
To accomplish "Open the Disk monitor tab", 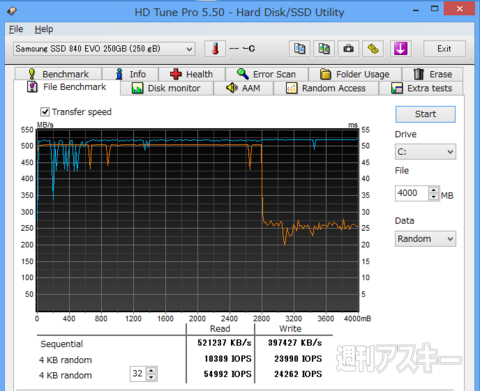I will [166, 88].
